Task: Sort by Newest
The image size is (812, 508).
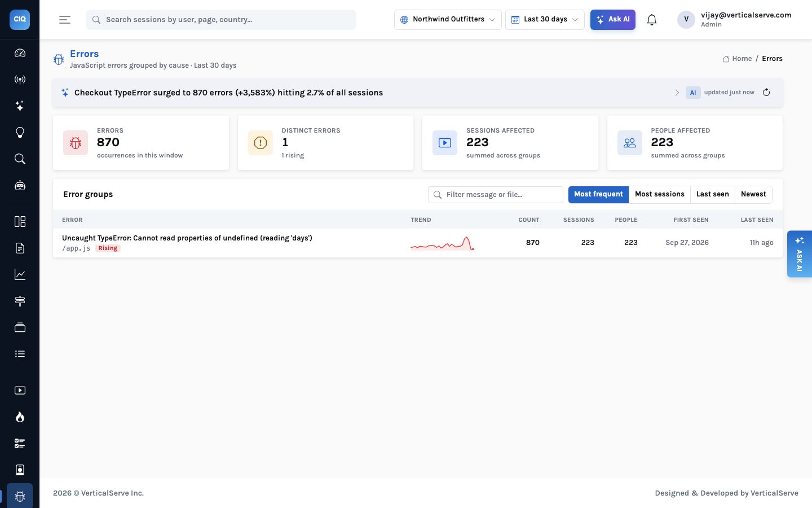Action: 753,194
